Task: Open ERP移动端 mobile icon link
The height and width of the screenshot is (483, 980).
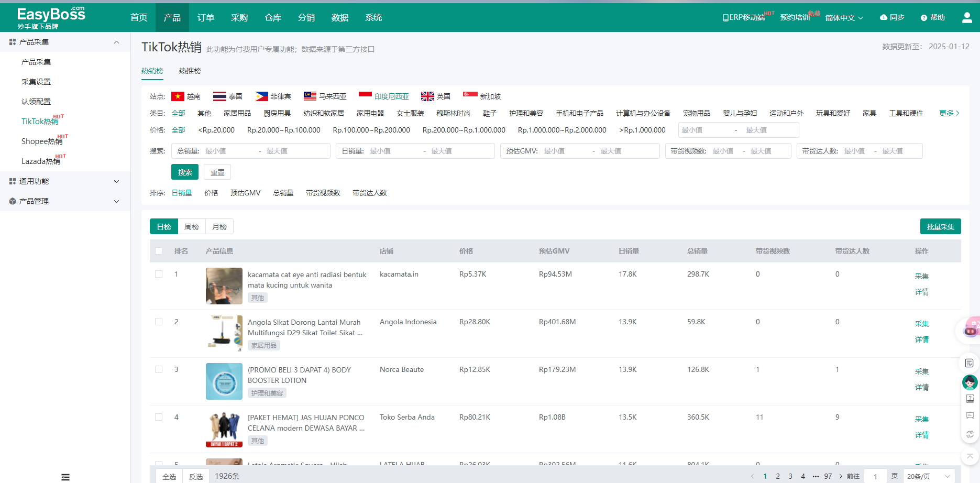Action: click(x=743, y=17)
